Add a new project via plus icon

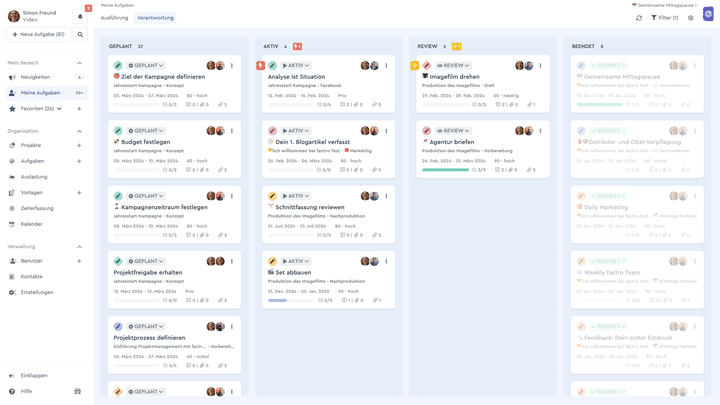(79, 146)
